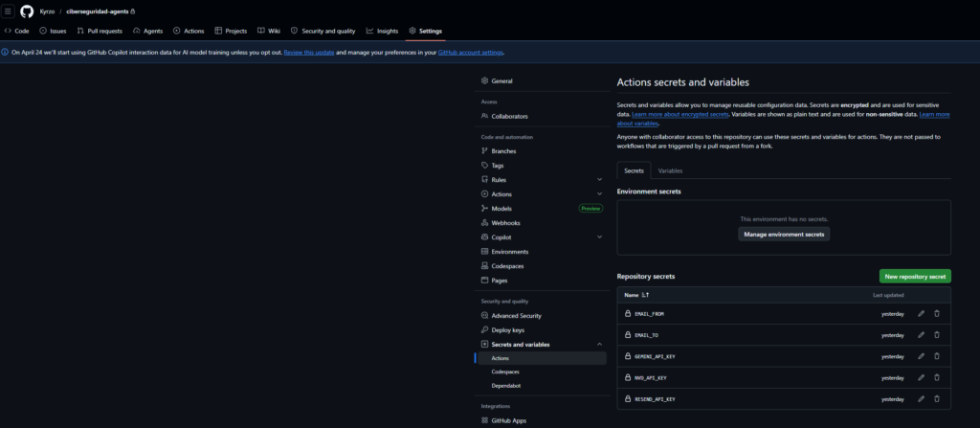
Task: Click the GitHub logo icon
Action: point(27,11)
